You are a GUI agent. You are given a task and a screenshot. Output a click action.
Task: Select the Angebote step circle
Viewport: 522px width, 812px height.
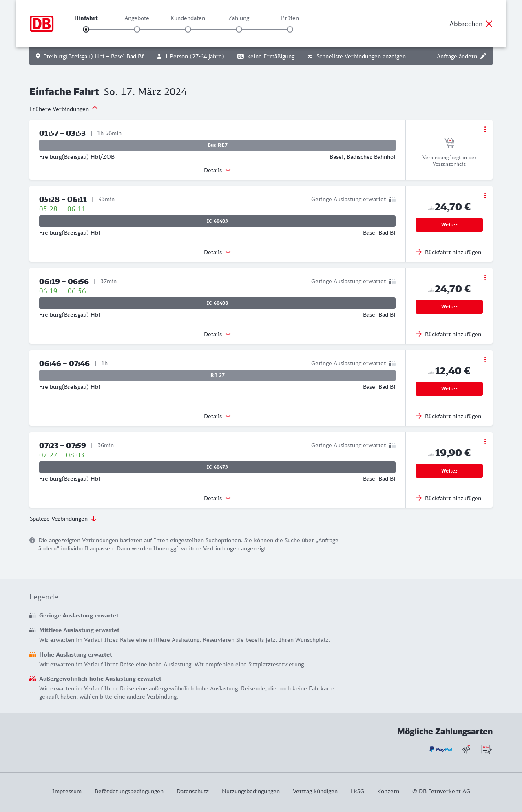137,29
